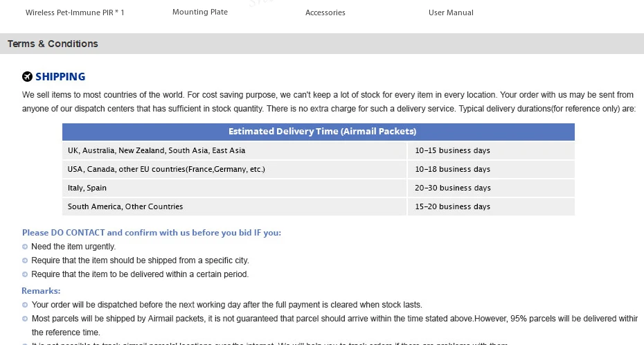
Task: Click the 15-20 business days cell
Action: (x=491, y=206)
